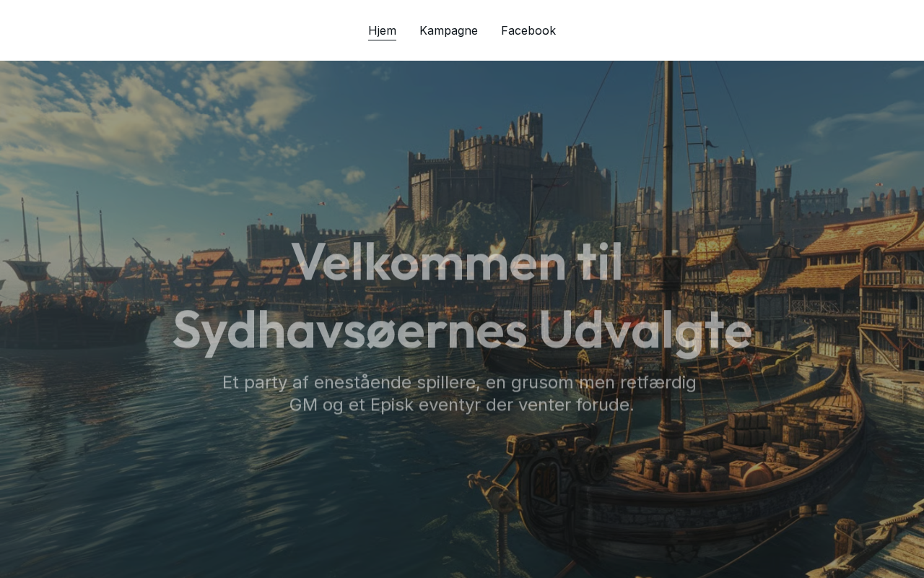Click the 'Velkommen til' heading line
924x578 pixels.
[x=457, y=263]
